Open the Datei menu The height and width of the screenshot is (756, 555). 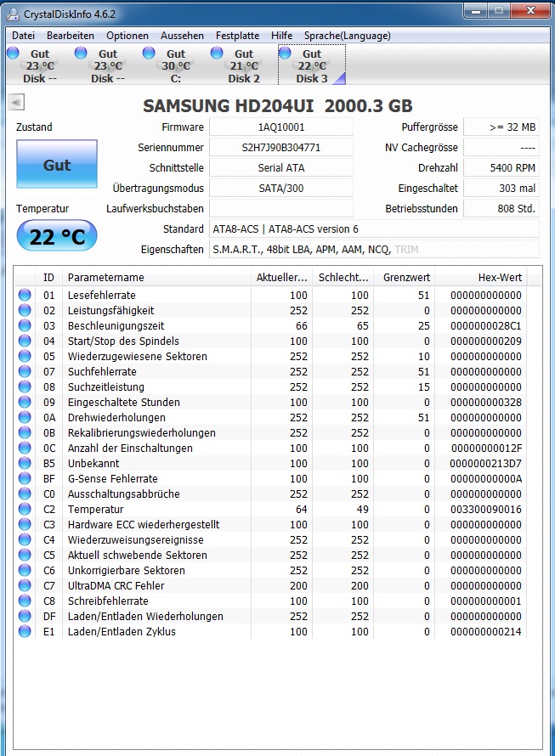pyautogui.click(x=23, y=36)
